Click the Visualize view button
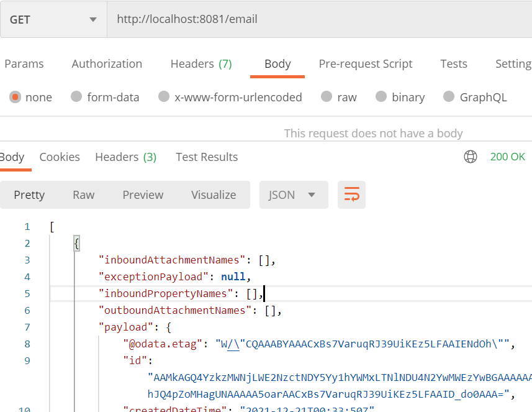Screen dimensions: 532x412 (x=214, y=195)
